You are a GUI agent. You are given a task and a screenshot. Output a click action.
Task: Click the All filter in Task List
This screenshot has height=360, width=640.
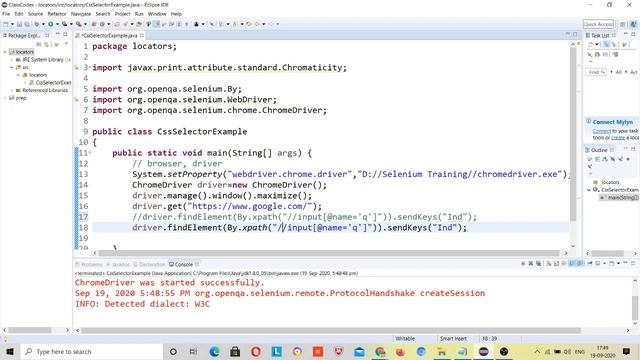tap(618, 72)
